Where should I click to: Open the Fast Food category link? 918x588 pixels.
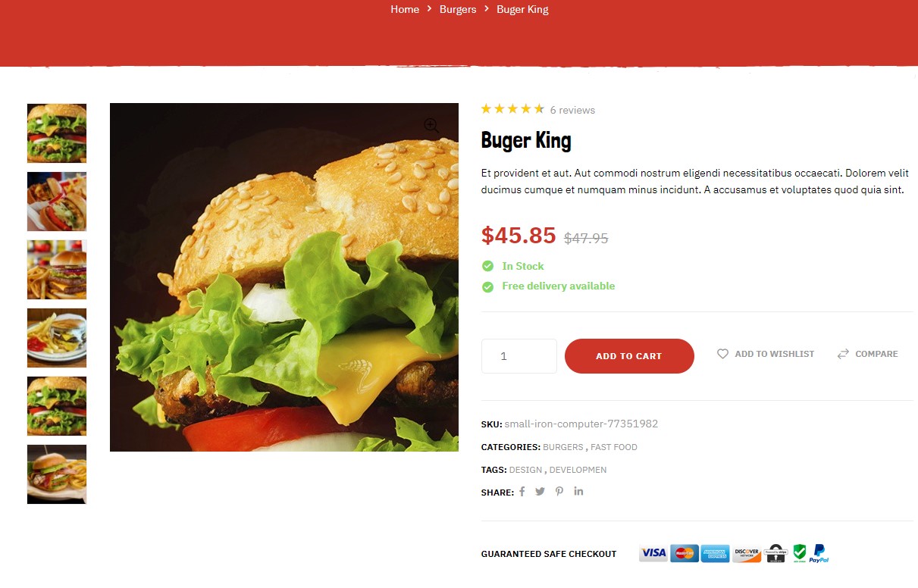point(614,447)
